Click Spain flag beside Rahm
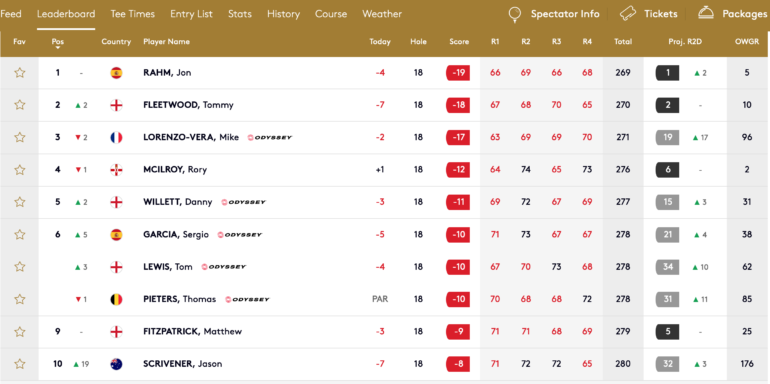Viewport: 770px width, 384px height. pyautogui.click(x=116, y=73)
